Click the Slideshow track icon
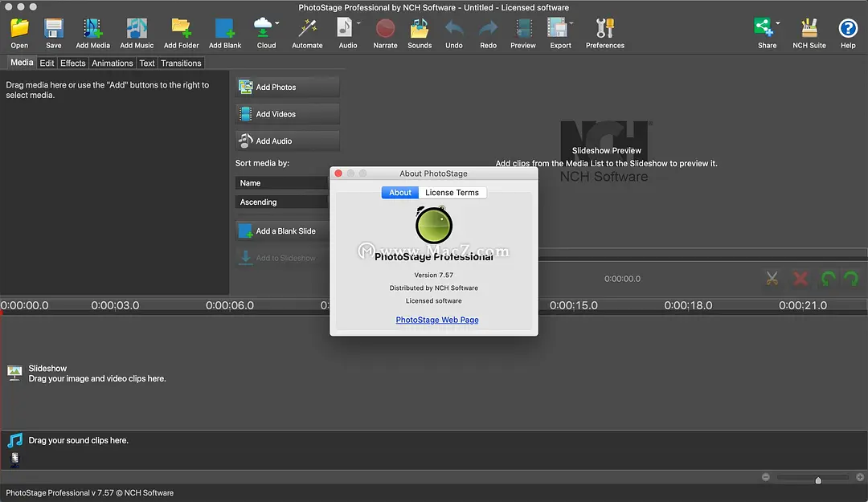The width and height of the screenshot is (868, 502). coord(14,373)
